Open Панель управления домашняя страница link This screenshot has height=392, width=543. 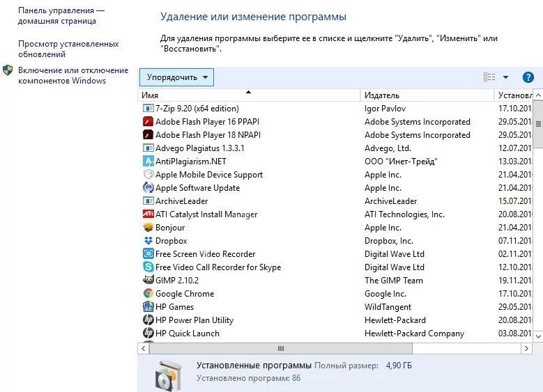pos(61,15)
